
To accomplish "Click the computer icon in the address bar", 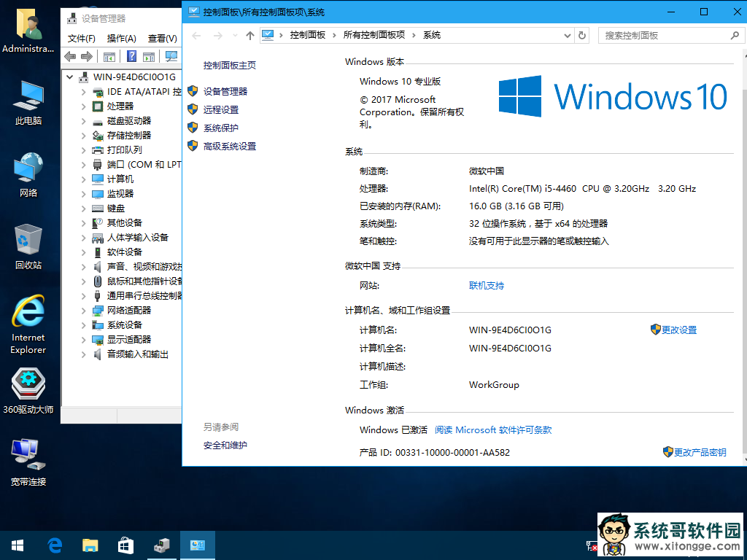I will (268, 35).
